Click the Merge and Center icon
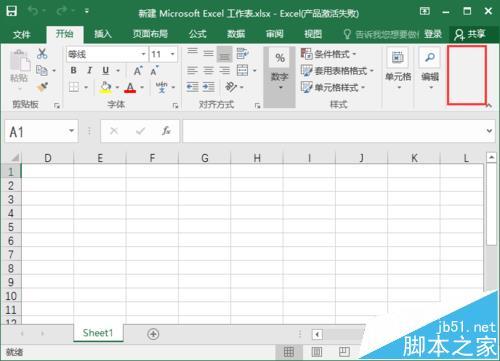 pos(242,70)
